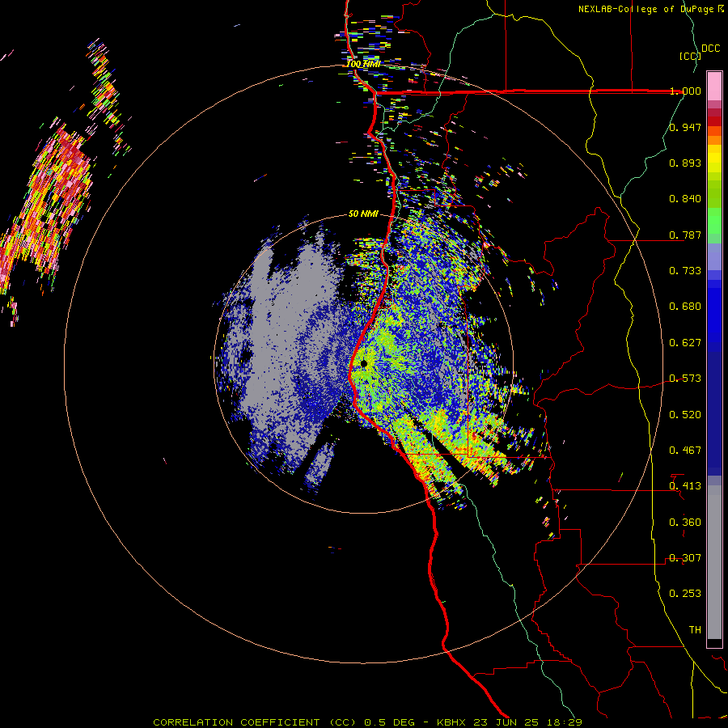728x728 pixels.
Task: Click the 0.787 legend value
Action: 685,235
